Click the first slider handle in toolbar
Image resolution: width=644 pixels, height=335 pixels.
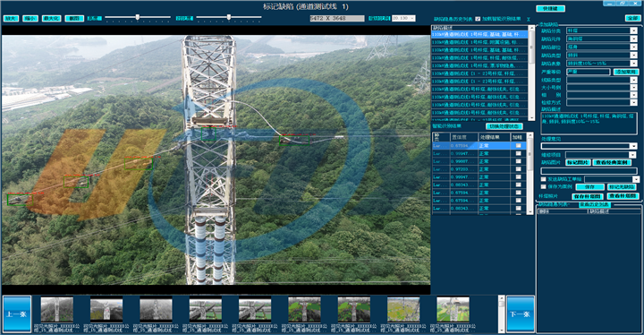point(138,17)
